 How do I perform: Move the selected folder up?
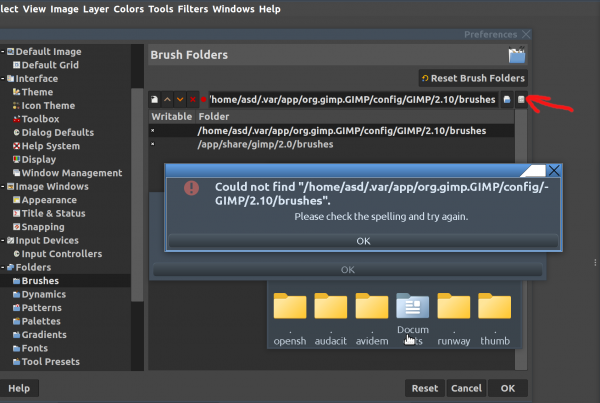167,100
